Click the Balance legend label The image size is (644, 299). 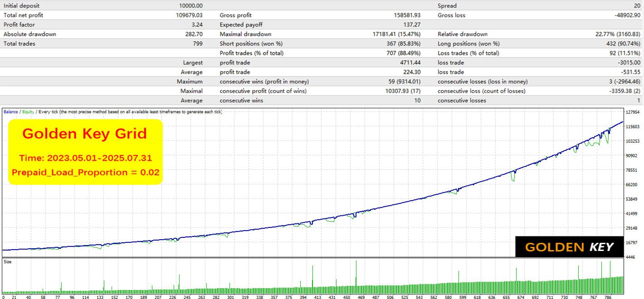coord(10,111)
